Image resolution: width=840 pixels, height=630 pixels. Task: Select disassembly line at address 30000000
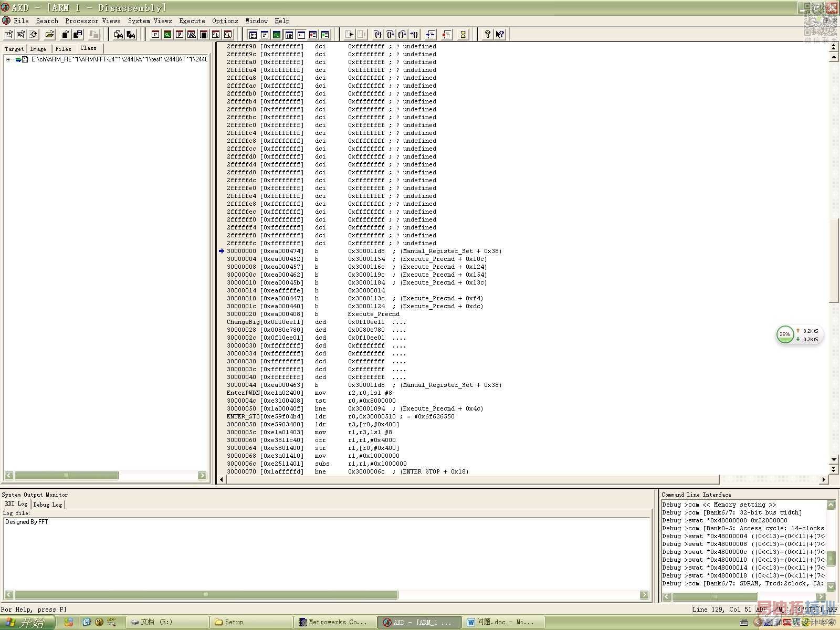364,251
